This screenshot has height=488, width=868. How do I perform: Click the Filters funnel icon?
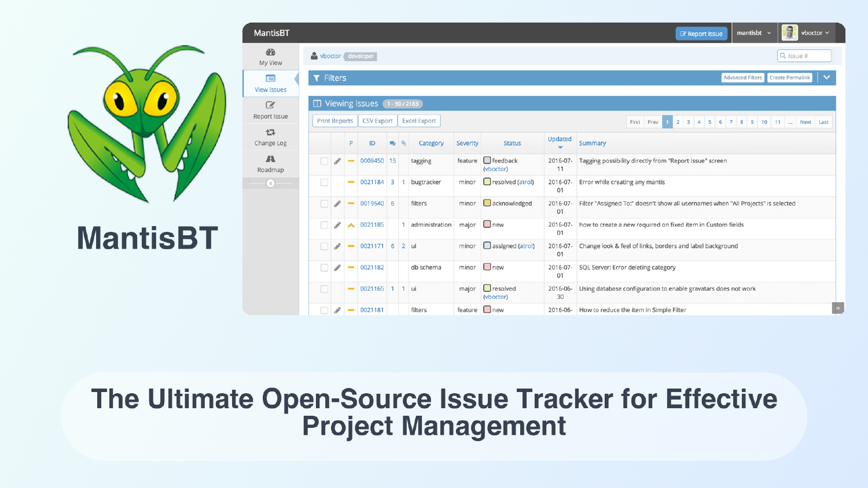click(316, 77)
